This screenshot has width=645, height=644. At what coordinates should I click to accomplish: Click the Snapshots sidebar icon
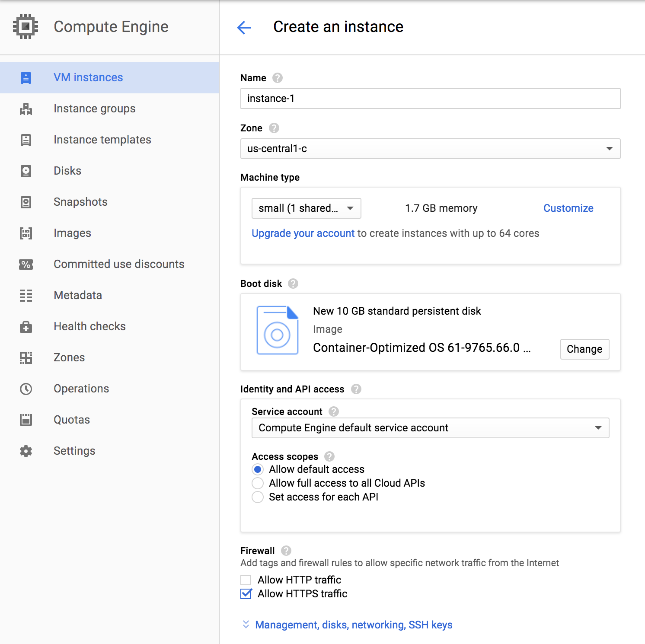[26, 202]
